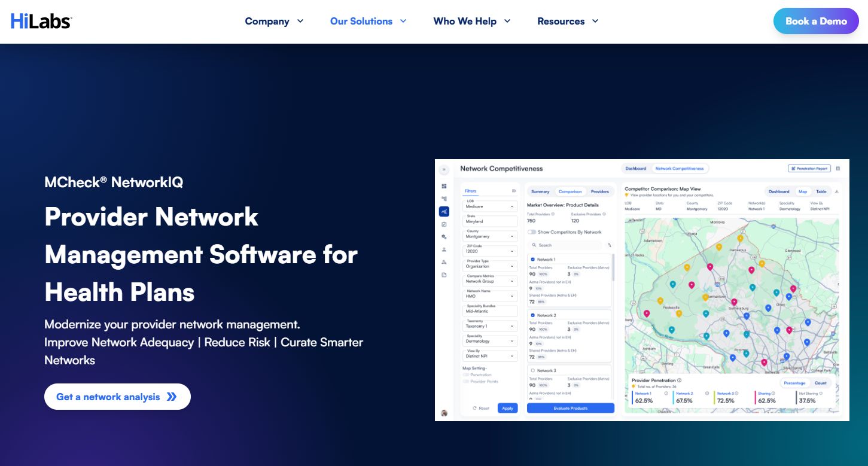Open the grid dashboard icon in sidebar

pos(444,186)
